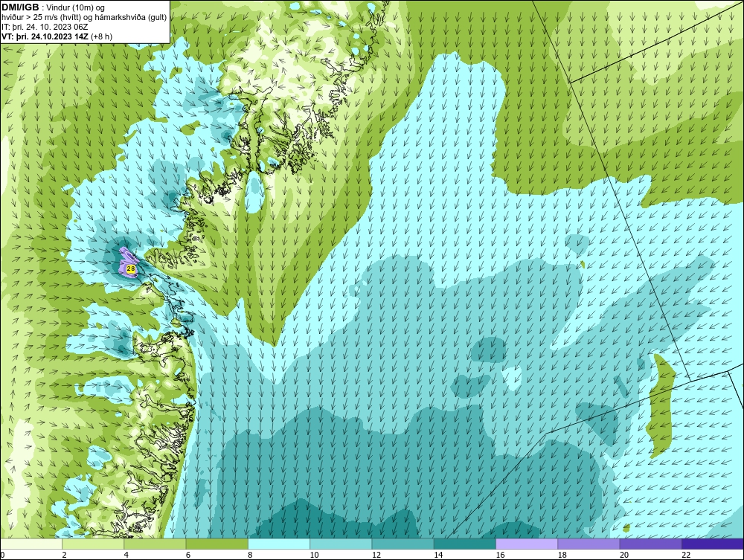
Task: Click the legend scale label '6'
Action: (x=188, y=555)
